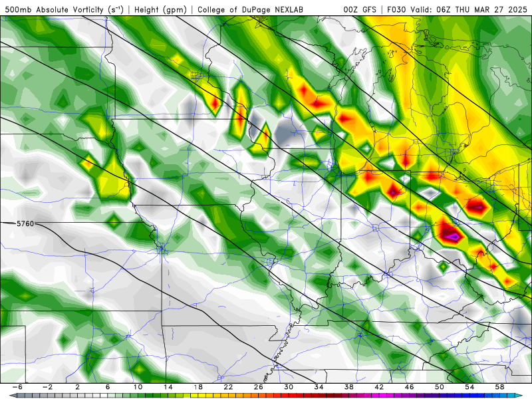Click the 10 color scale tick label
The width and height of the screenshot is (532, 399).
click(x=138, y=387)
